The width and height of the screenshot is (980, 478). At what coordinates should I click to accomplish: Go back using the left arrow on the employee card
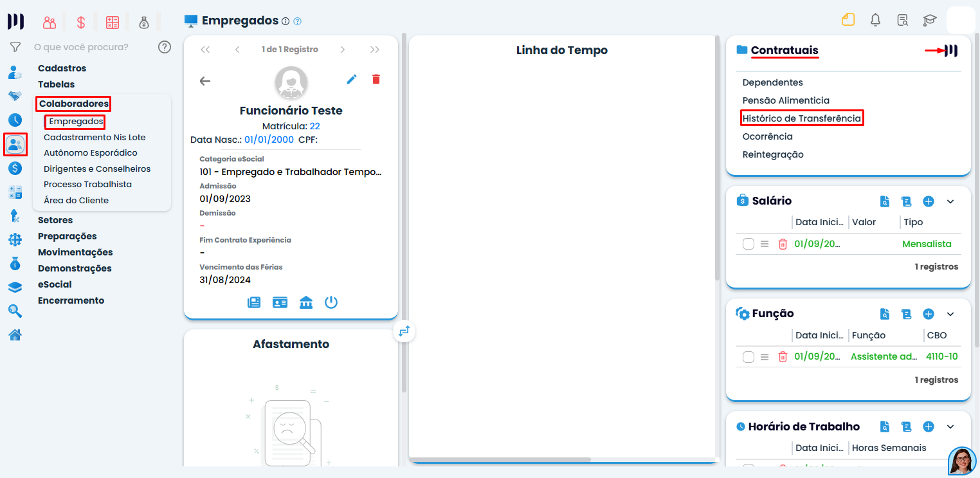click(205, 81)
